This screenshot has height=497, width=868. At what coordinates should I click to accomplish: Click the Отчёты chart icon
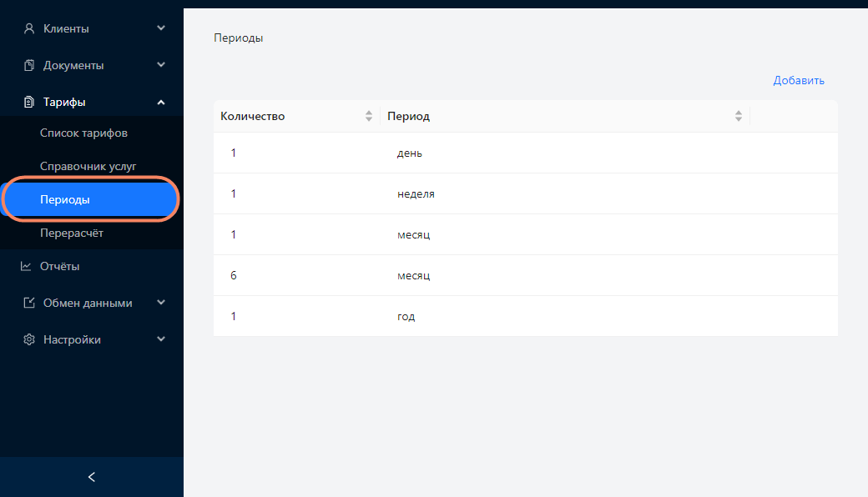tap(26, 266)
